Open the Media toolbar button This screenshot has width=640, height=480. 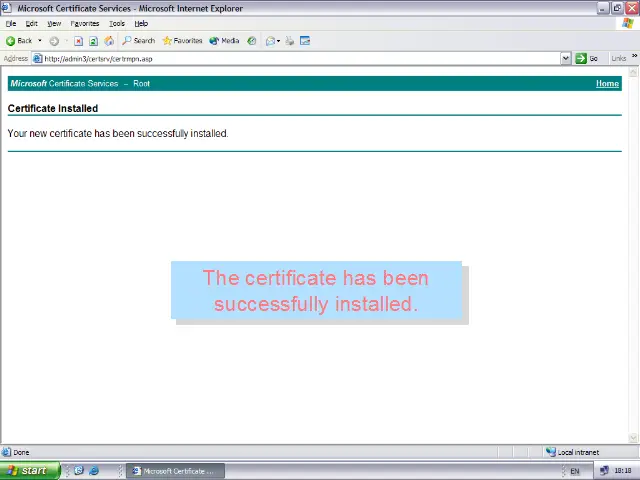click(224, 41)
